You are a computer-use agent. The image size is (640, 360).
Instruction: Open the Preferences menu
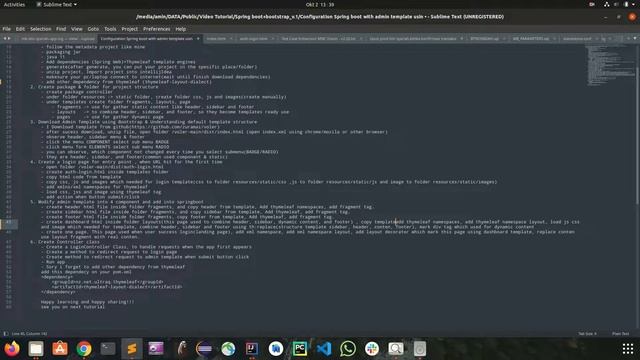[157, 29]
